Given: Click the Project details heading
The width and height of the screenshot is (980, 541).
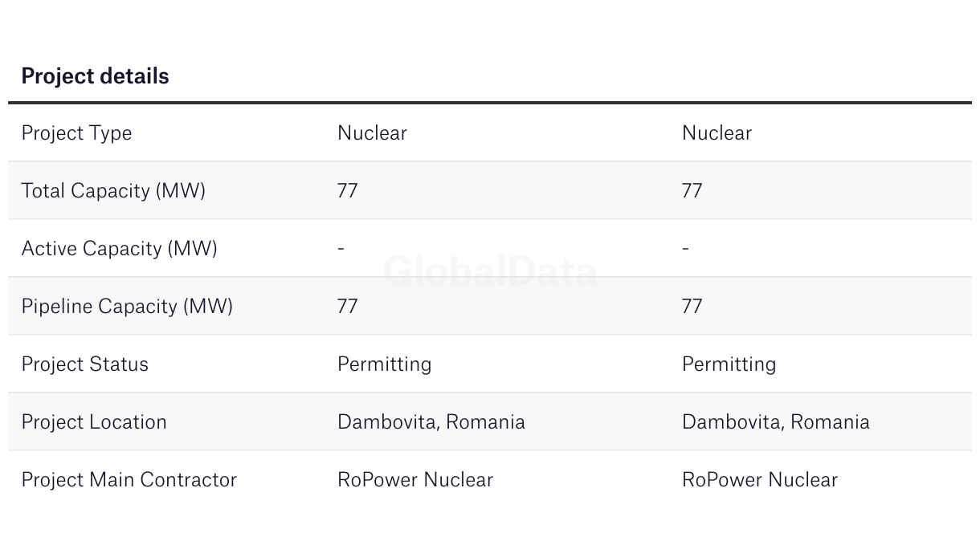Looking at the screenshot, I should point(95,76).
